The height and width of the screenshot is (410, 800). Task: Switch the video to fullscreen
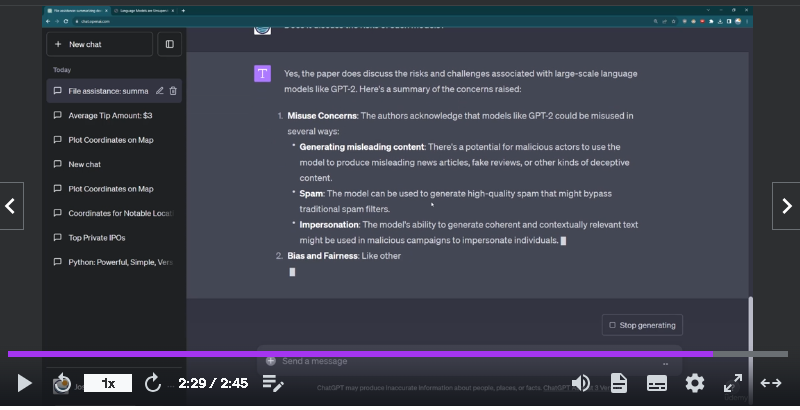(733, 383)
